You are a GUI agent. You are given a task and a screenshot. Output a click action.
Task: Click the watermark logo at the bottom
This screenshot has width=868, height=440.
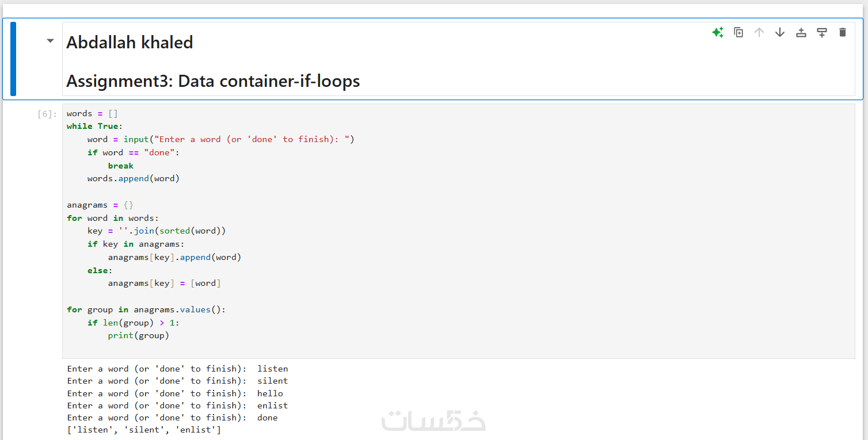pos(433,421)
